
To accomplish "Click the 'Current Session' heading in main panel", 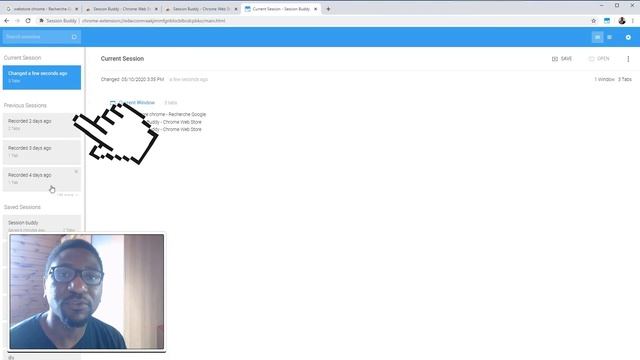I will pos(122,59).
